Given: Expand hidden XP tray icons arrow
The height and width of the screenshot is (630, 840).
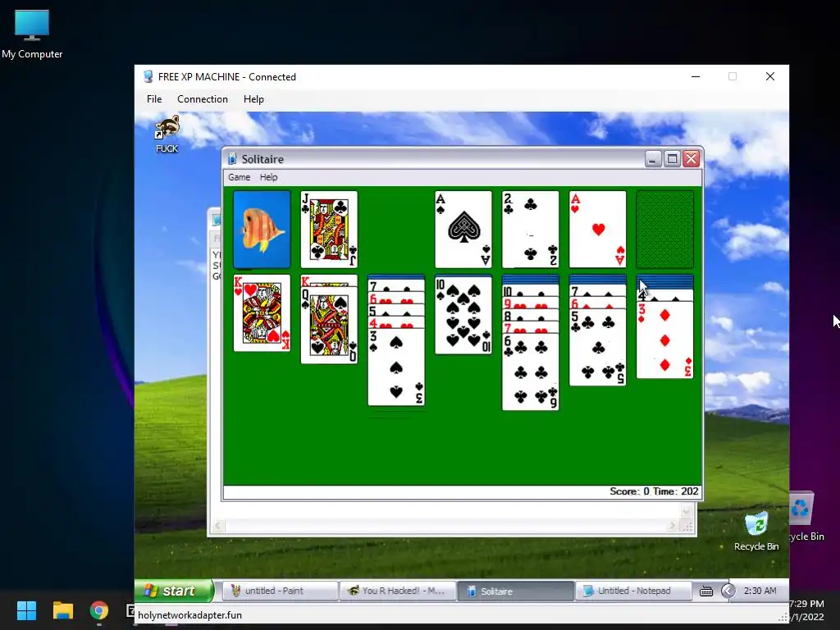Looking at the screenshot, I should click(x=728, y=591).
